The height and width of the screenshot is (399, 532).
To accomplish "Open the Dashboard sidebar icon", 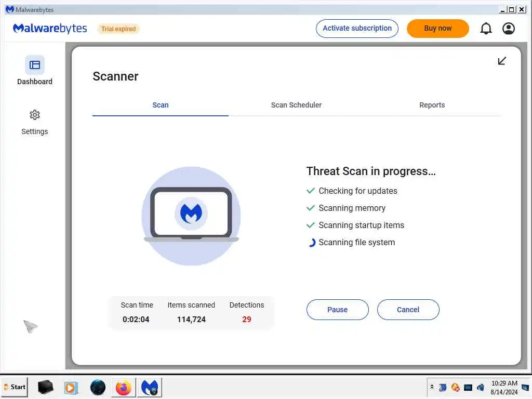I will pyautogui.click(x=35, y=65).
